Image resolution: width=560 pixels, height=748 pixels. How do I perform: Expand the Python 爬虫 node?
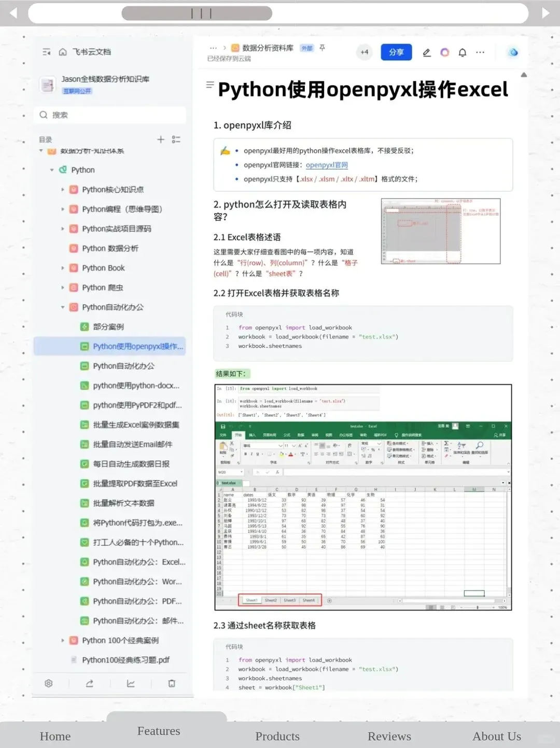pyautogui.click(x=63, y=288)
